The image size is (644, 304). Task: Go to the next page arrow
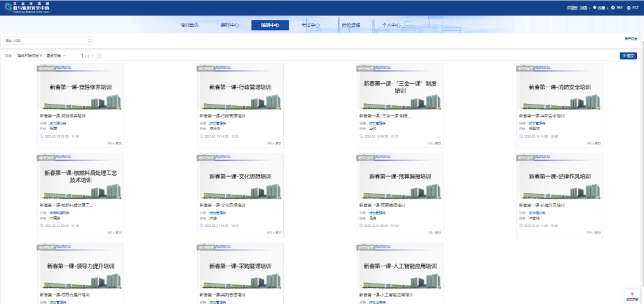point(92,56)
